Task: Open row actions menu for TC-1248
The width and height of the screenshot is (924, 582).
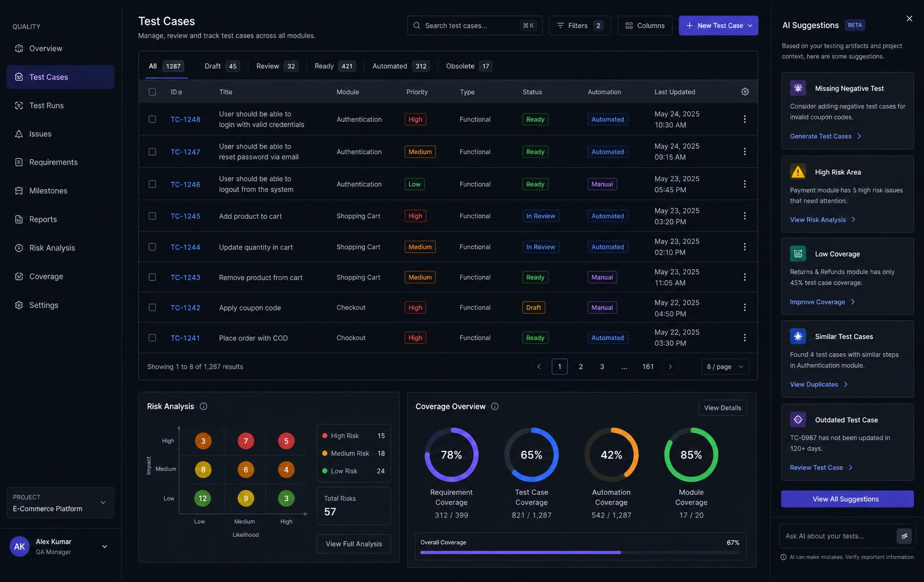Action: coord(744,120)
